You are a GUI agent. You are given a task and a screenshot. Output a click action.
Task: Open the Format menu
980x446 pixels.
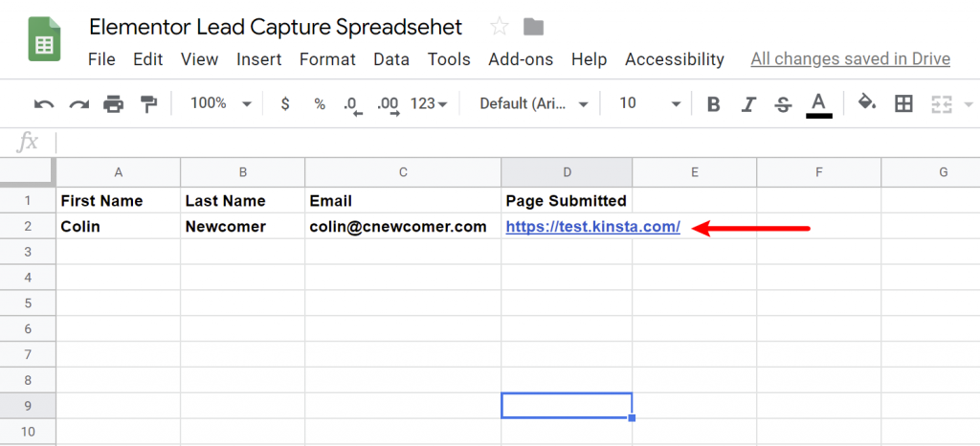click(x=327, y=59)
